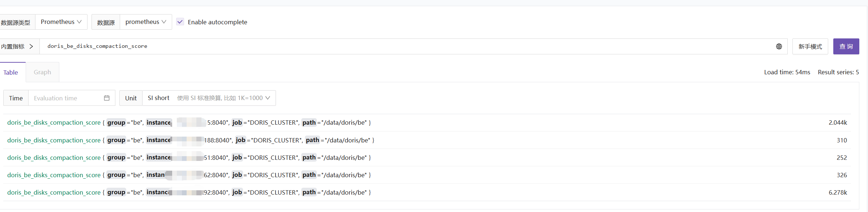Open the SI short unit dropdown

(209, 98)
